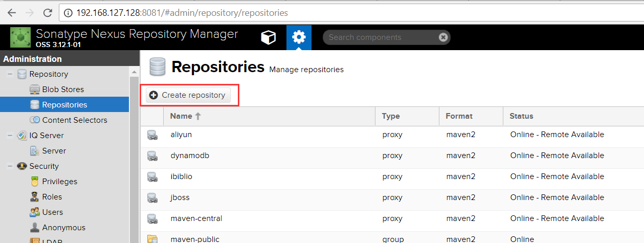The height and width of the screenshot is (243, 644).
Task: Click the Administration gear icon
Action: (x=299, y=37)
